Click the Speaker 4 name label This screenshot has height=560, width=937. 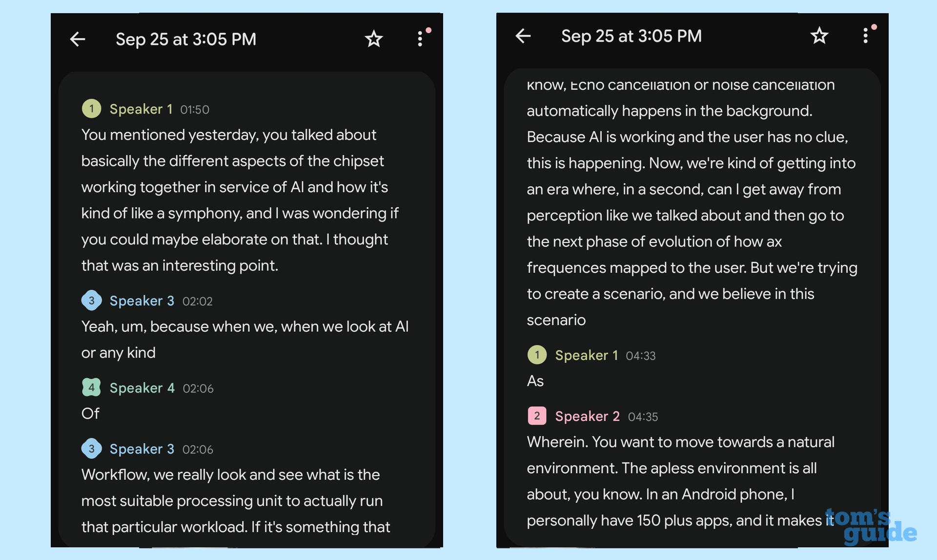142,388
